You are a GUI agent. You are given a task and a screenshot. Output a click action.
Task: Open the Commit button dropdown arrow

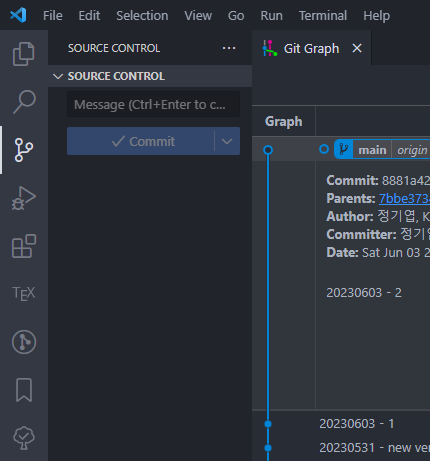227,141
